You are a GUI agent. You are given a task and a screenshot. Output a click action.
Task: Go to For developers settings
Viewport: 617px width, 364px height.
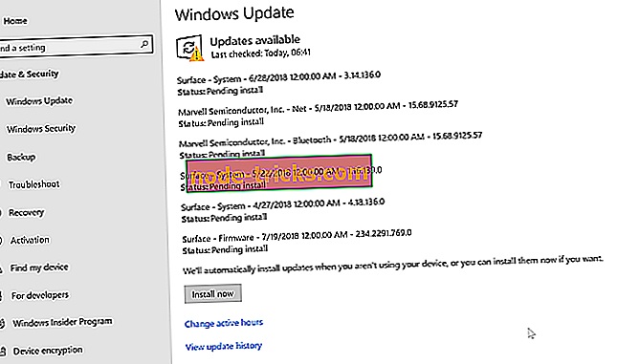tap(40, 295)
